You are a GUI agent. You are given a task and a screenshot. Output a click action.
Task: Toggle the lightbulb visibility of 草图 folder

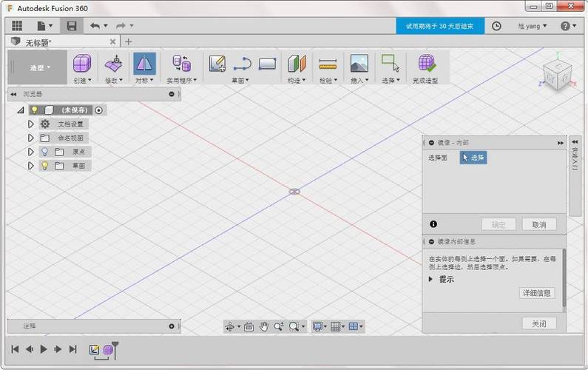point(44,166)
